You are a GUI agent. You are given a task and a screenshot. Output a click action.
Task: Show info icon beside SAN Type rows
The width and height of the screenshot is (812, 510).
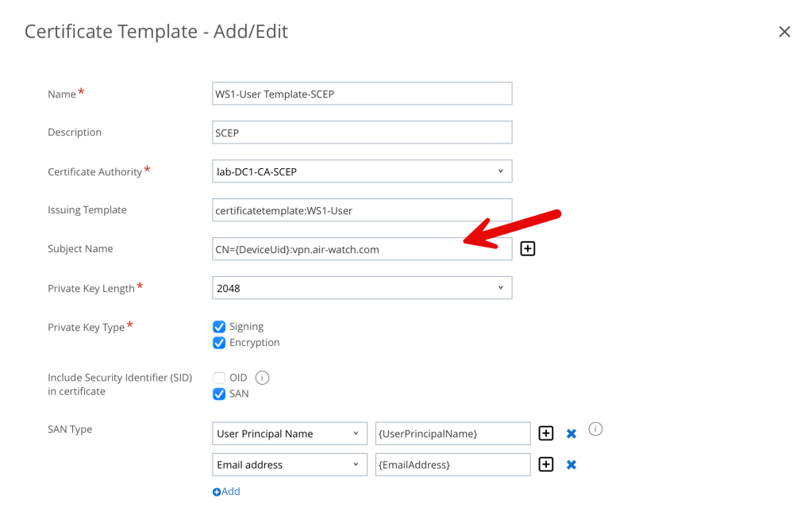point(595,429)
